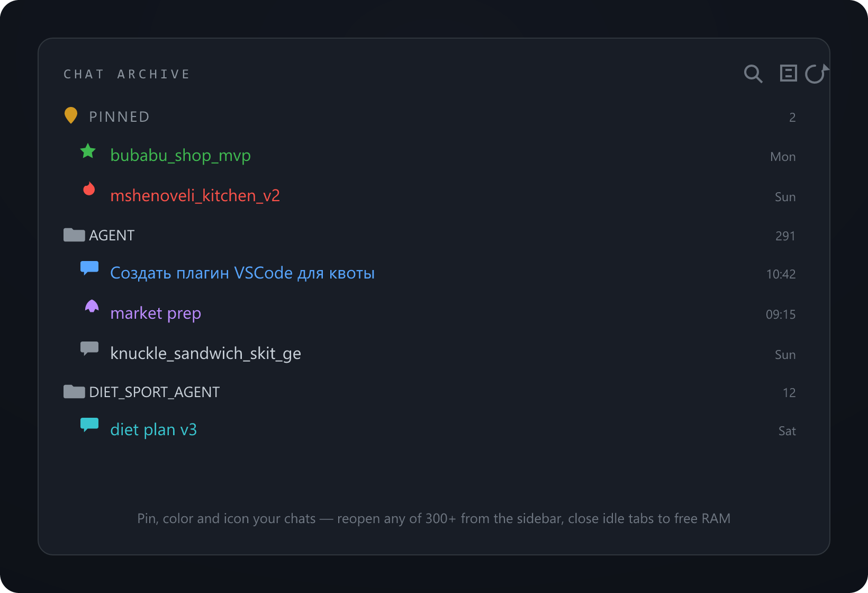Viewport: 868px width, 593px height.
Task: Click the Sat timestamp of diet plan v3
Action: point(787,431)
